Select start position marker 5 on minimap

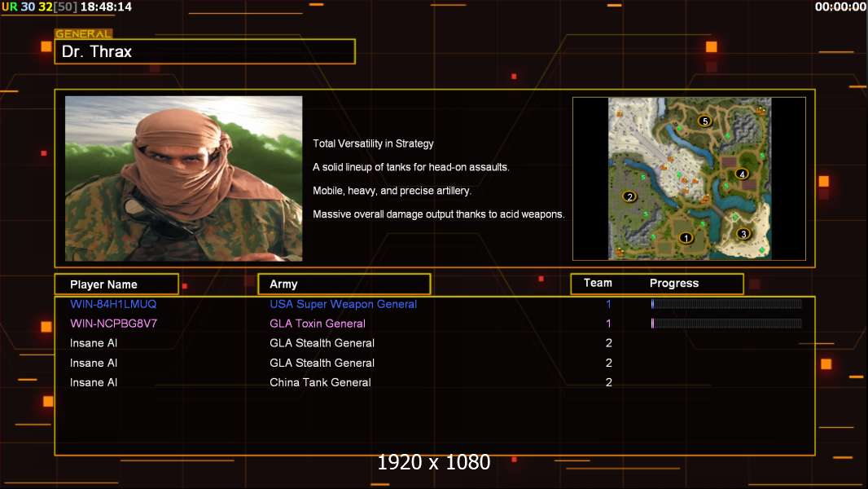point(704,121)
